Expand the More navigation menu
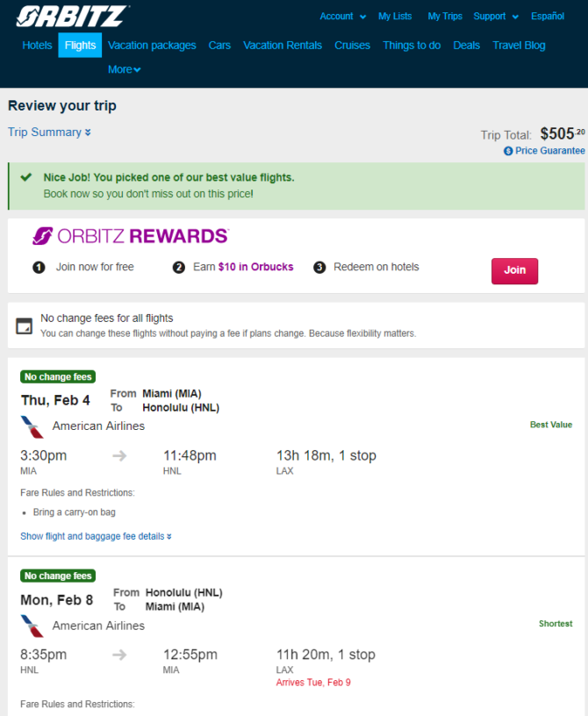The image size is (588, 716). 125,69
